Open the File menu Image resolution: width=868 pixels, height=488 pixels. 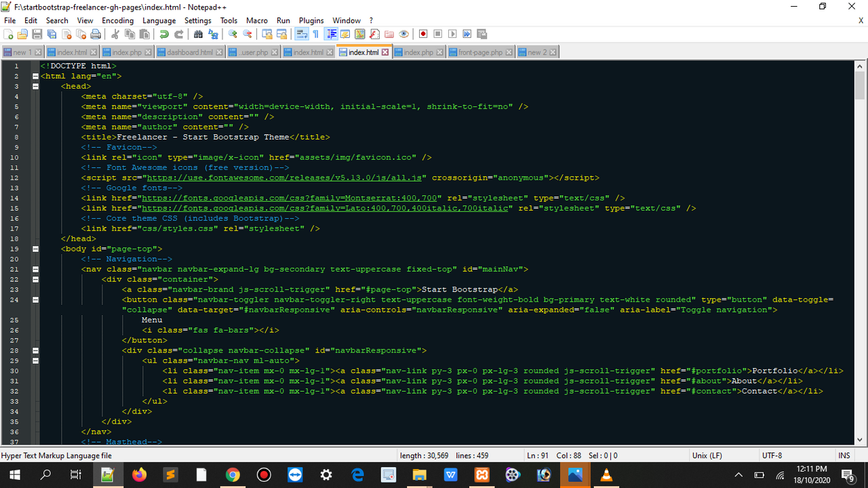pyautogui.click(x=9, y=20)
